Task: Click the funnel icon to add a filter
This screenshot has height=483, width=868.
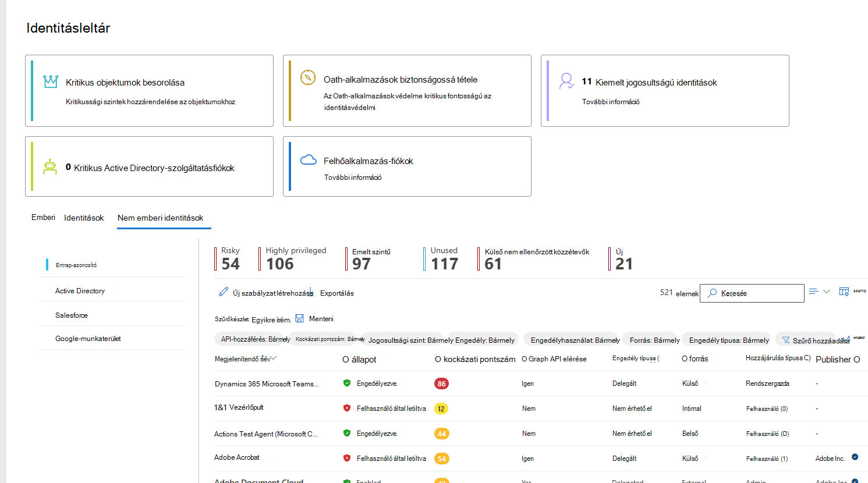Action: coord(786,340)
